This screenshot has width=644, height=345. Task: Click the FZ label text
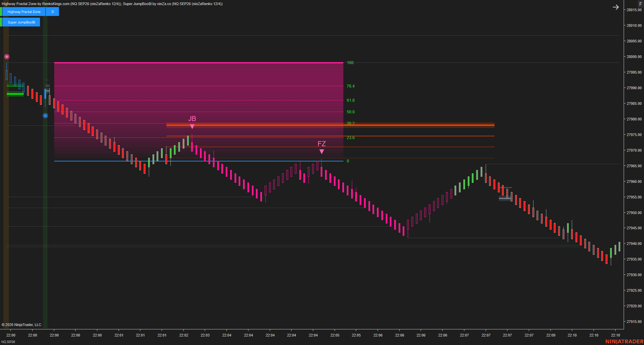(x=322, y=144)
